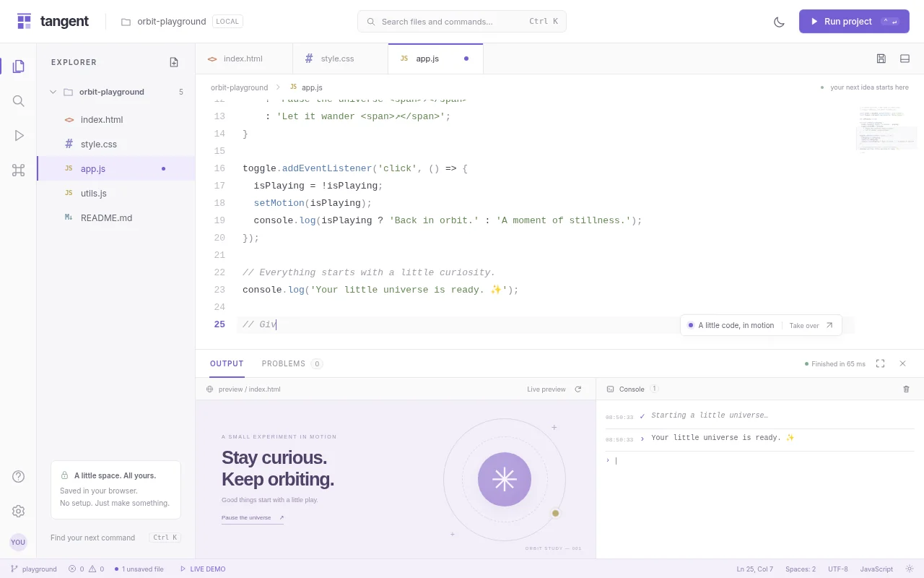Change language mode from JavaScript
The image size is (924, 578).
876,569
